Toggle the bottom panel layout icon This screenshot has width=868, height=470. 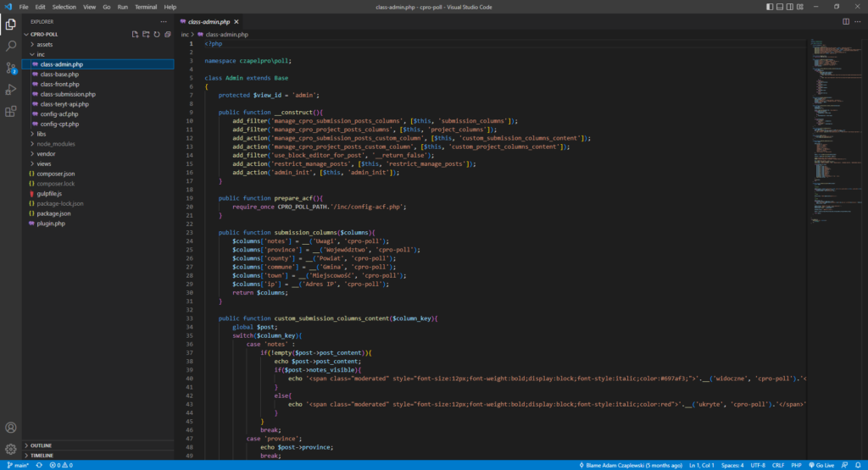[x=780, y=7]
